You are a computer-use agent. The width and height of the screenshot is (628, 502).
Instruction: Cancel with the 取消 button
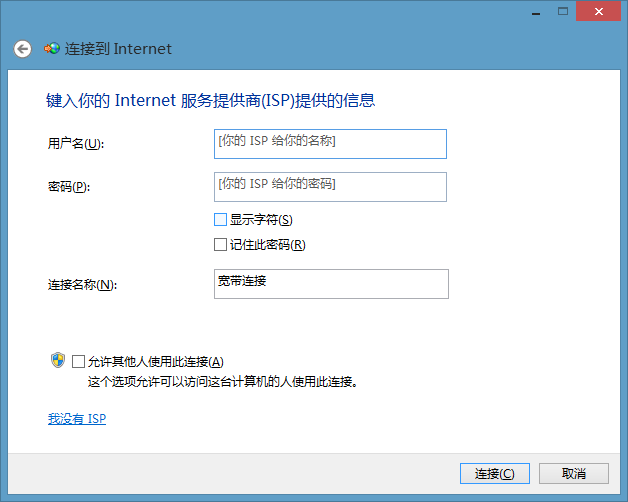click(574, 474)
